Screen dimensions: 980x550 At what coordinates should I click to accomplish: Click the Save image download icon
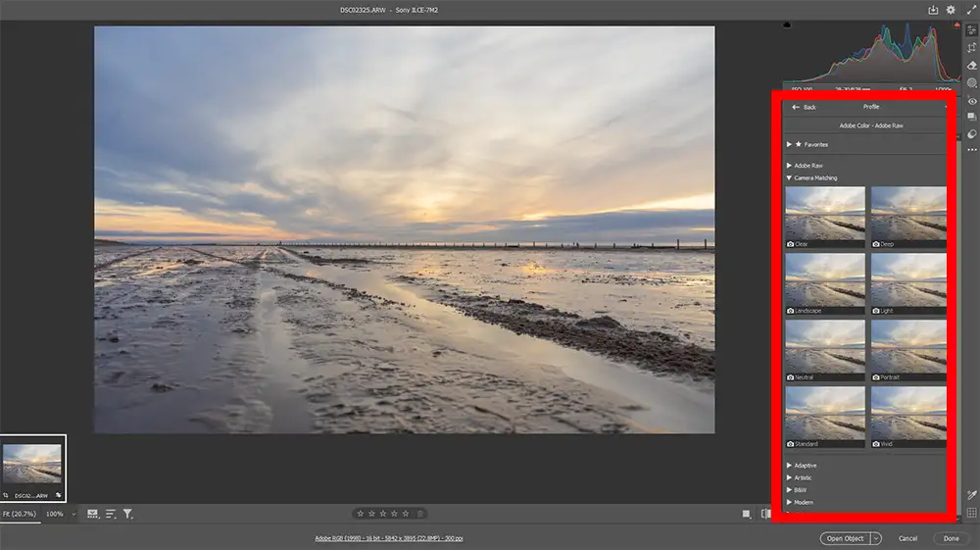tap(933, 10)
